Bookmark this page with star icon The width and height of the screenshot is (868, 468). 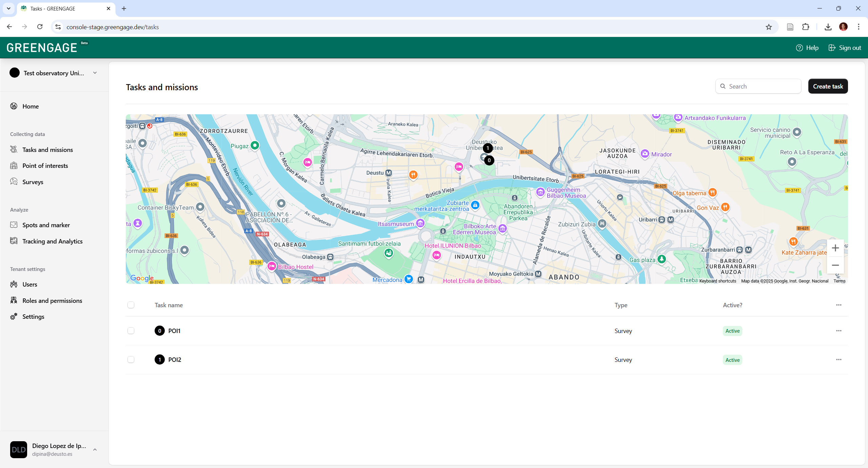769,27
